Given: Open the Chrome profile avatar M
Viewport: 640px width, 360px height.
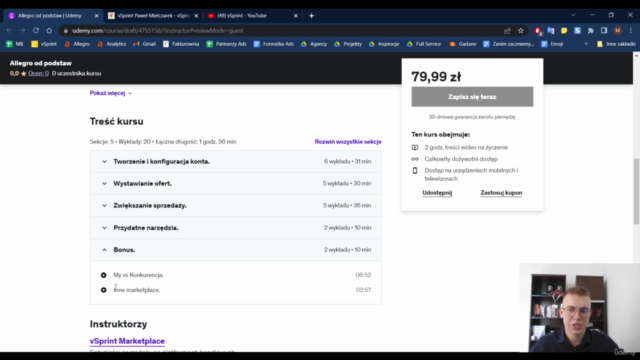Looking at the screenshot, I should tap(618, 31).
